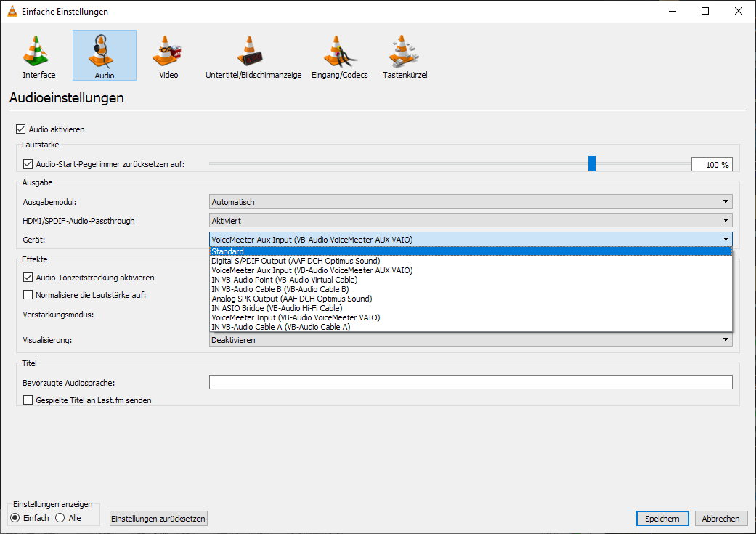The height and width of the screenshot is (534, 756).
Task: Toggle Audio-Tonzeitstreckung aktivieren checkbox
Action: (28, 278)
